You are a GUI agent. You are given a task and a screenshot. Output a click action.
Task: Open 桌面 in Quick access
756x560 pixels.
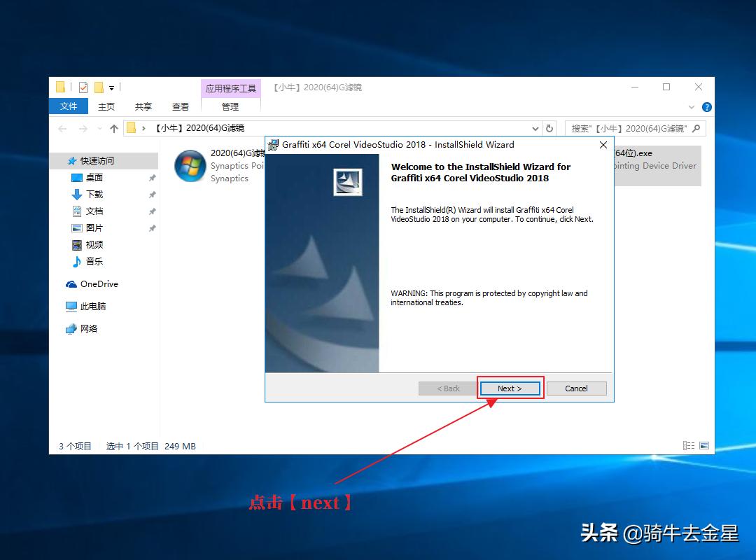click(94, 178)
